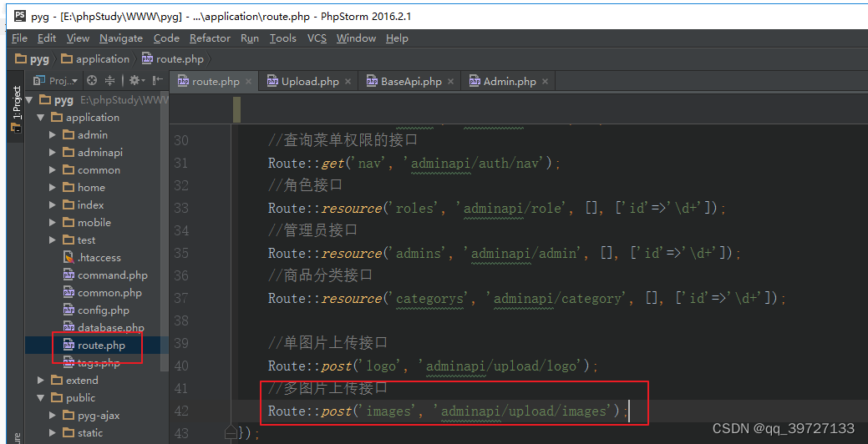Select the admin folder icon in tree
The width and height of the screenshot is (868, 444).
click(x=69, y=135)
